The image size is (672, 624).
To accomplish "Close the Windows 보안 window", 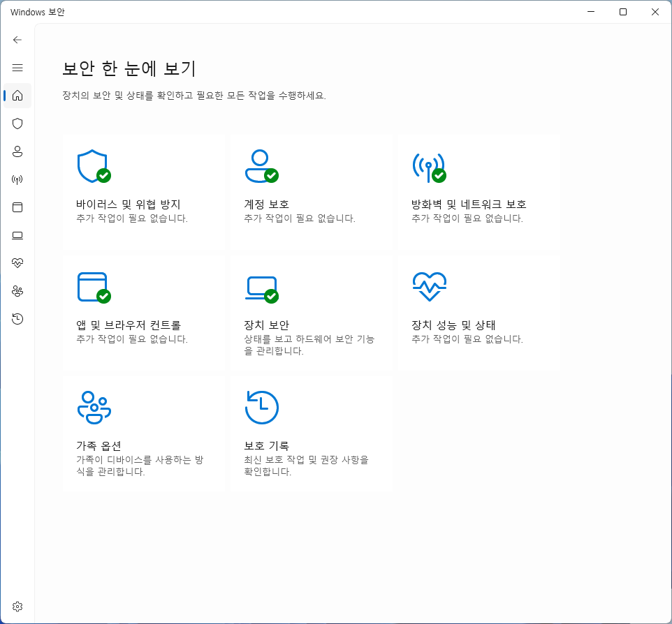I will [655, 12].
